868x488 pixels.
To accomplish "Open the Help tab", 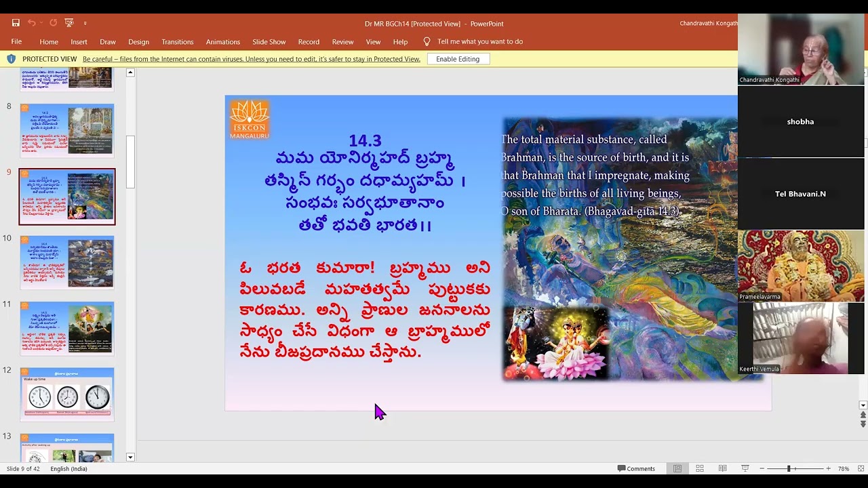I will (400, 41).
